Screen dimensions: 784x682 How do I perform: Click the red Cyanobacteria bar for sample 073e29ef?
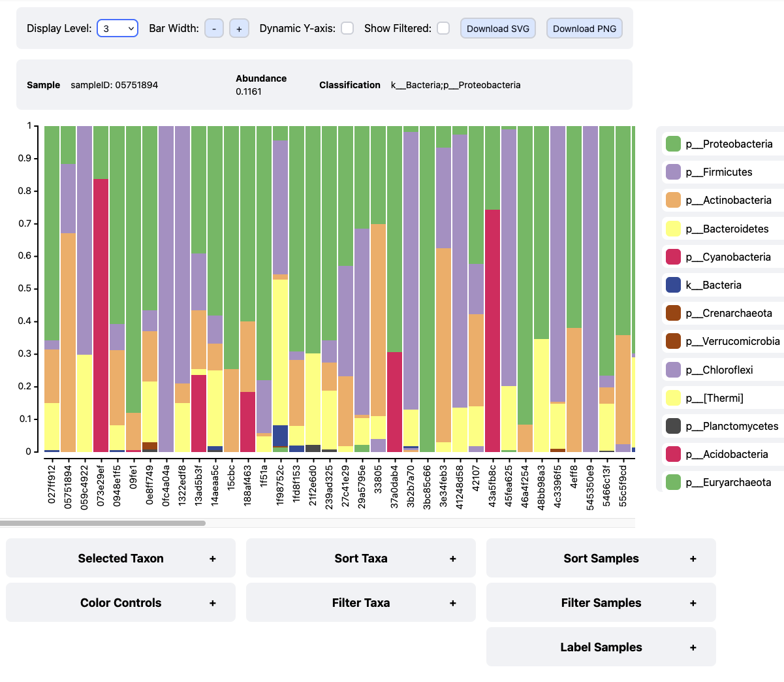(x=101, y=315)
